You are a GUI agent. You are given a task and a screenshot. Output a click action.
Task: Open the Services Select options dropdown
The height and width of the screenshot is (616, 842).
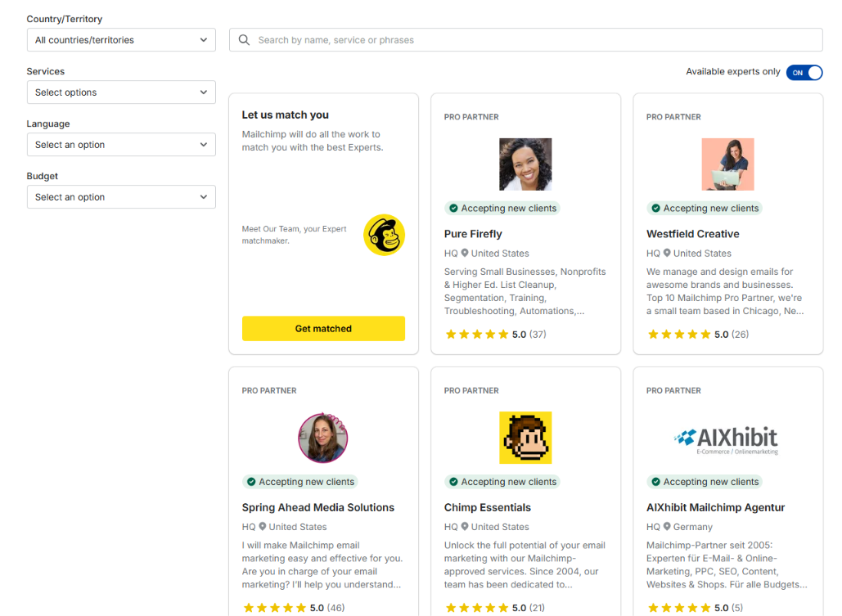[x=121, y=92]
